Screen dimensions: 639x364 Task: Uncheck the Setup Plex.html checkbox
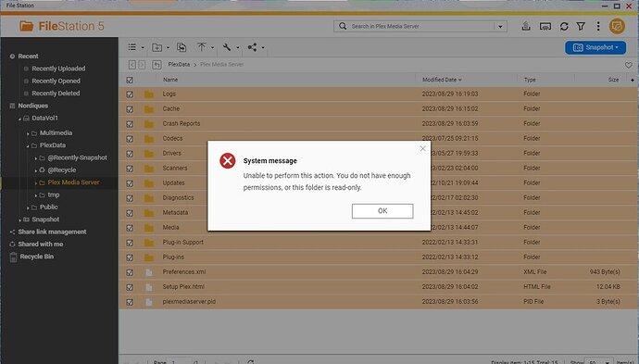coord(130,287)
